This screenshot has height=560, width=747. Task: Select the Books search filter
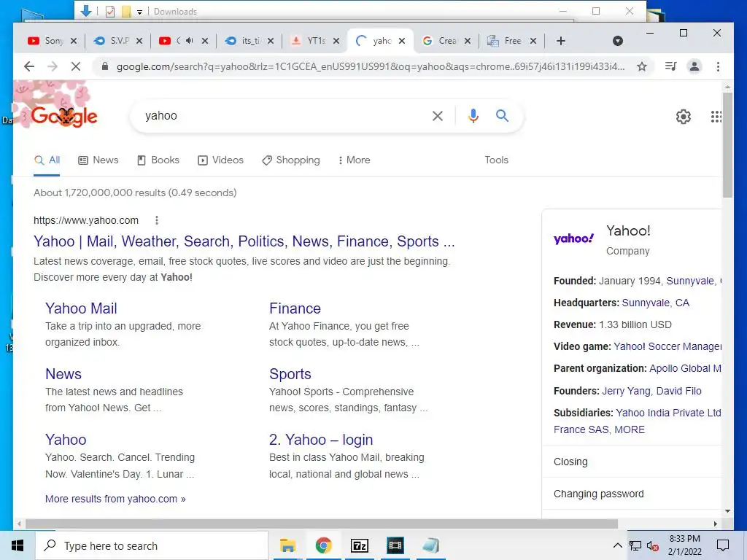[158, 160]
